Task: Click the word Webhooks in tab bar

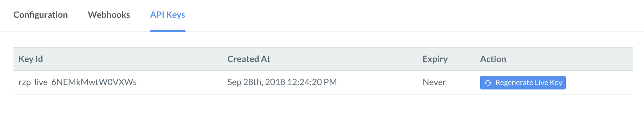Action: click(x=109, y=15)
